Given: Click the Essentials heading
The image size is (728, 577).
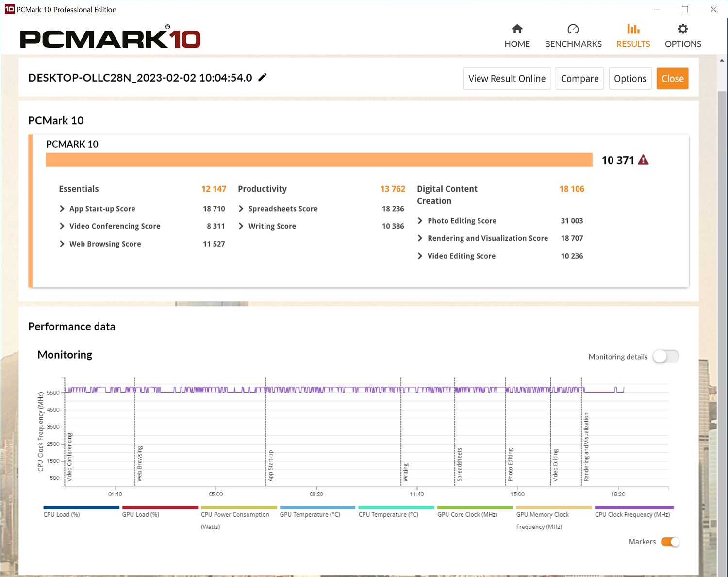Looking at the screenshot, I should [79, 189].
